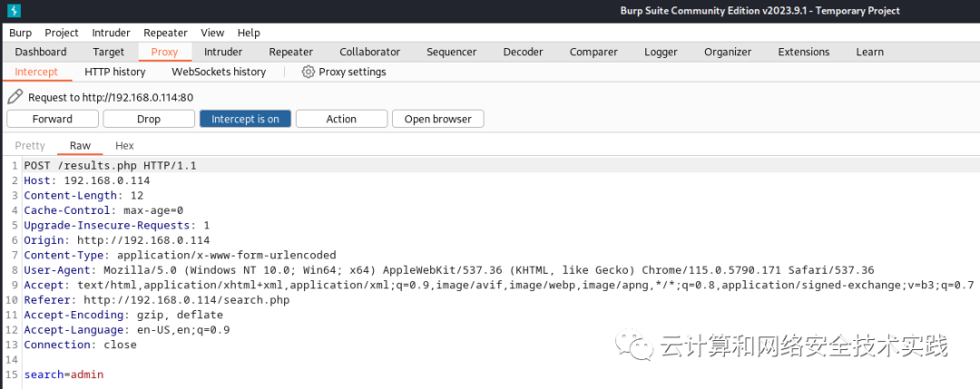
Task: Open the Help menu
Action: (249, 33)
